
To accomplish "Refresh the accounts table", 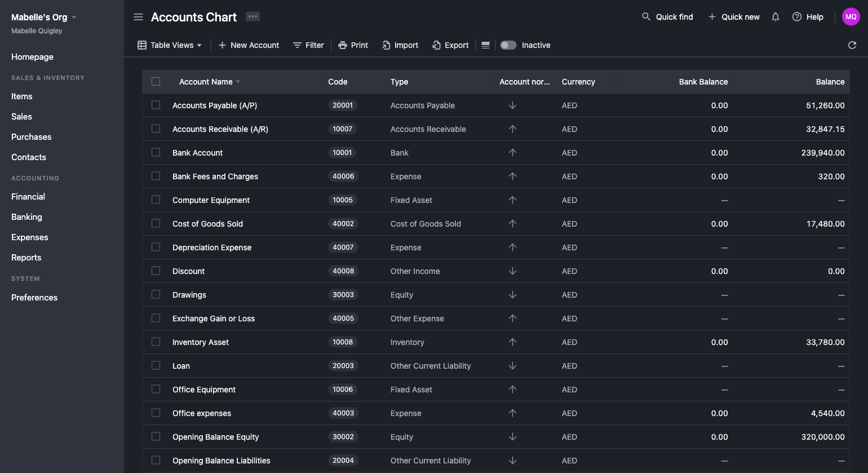I will 852,45.
